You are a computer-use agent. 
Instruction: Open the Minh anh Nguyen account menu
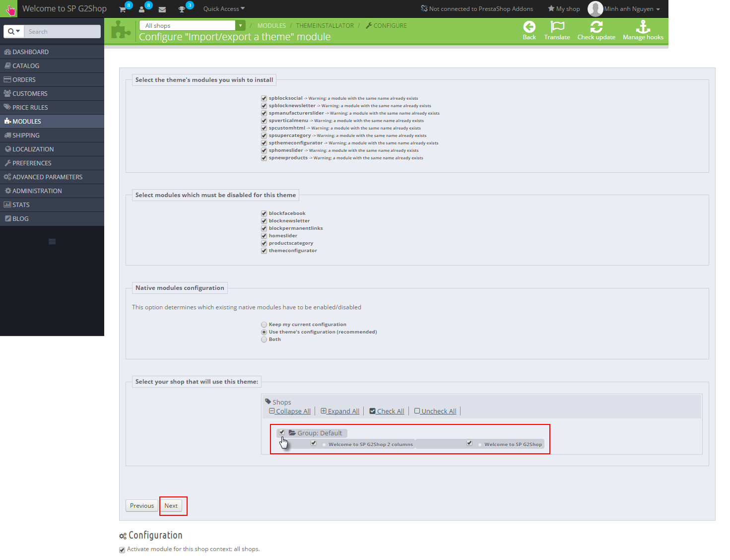click(x=632, y=9)
